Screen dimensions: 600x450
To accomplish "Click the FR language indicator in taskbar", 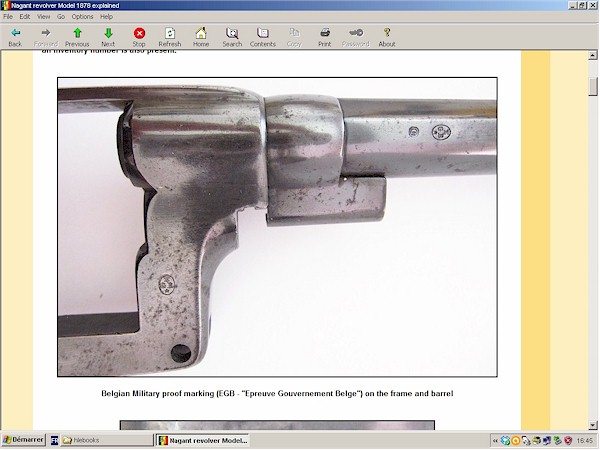I will click(x=54, y=440).
